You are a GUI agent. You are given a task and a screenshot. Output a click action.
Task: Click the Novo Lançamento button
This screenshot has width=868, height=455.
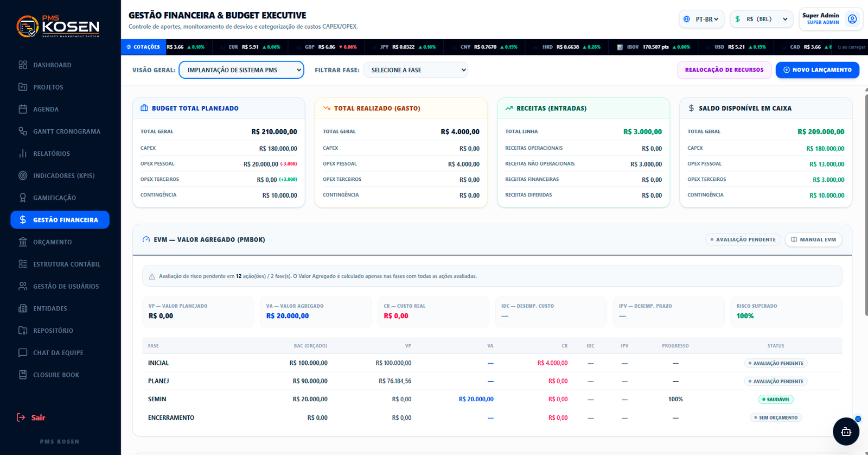pyautogui.click(x=818, y=70)
